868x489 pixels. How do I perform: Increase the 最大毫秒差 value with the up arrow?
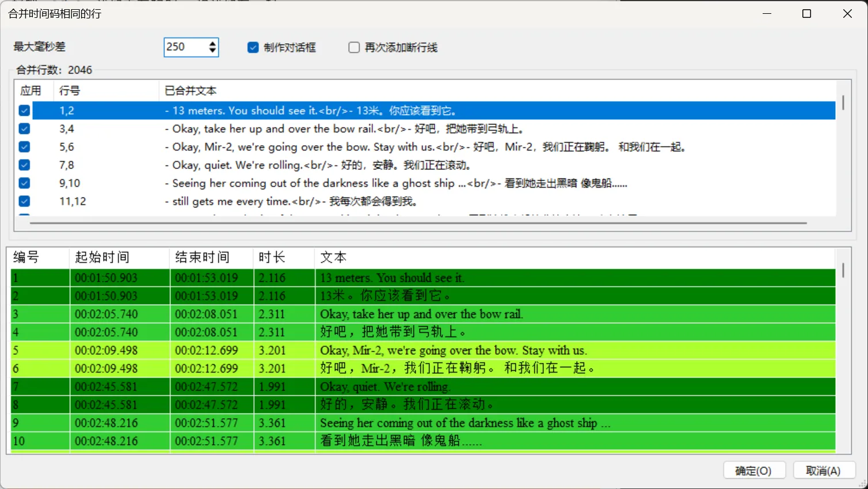click(214, 43)
